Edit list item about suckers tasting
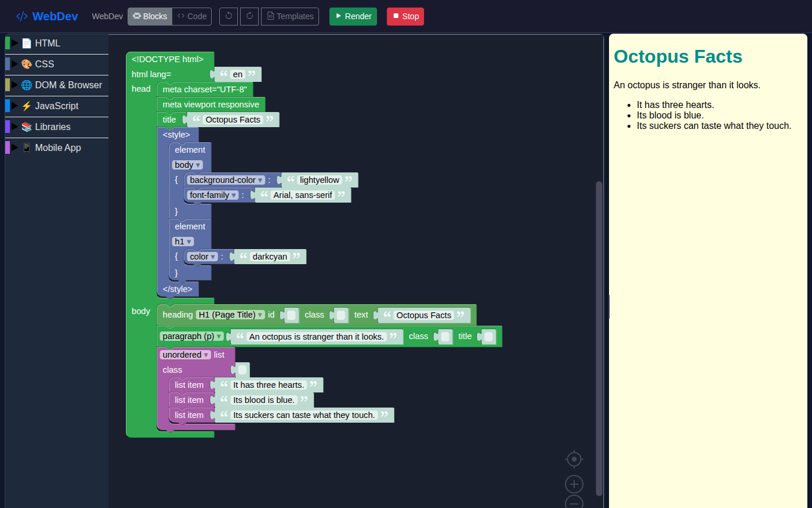This screenshot has width=812, height=508. (304, 415)
